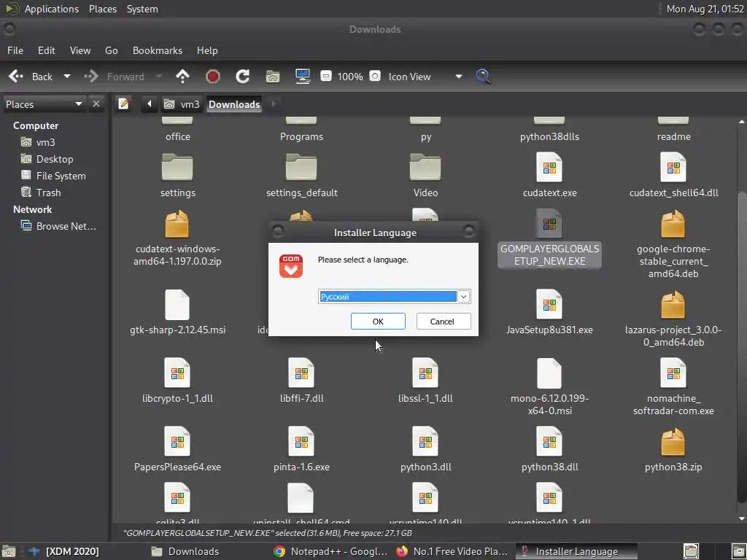Click the path bar left scroll arrow
This screenshot has width=747, height=560.
pyautogui.click(x=149, y=104)
